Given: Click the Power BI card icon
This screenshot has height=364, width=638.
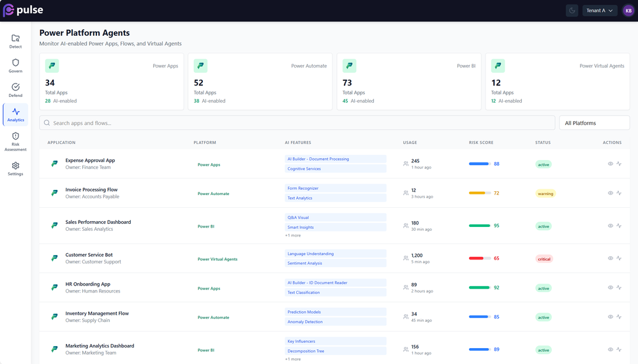Looking at the screenshot, I should pos(349,66).
